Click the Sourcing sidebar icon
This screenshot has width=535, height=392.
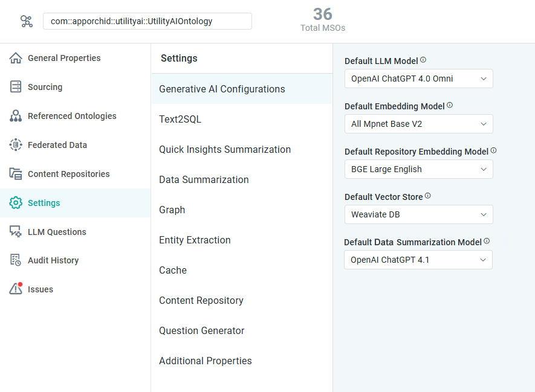tap(16, 87)
